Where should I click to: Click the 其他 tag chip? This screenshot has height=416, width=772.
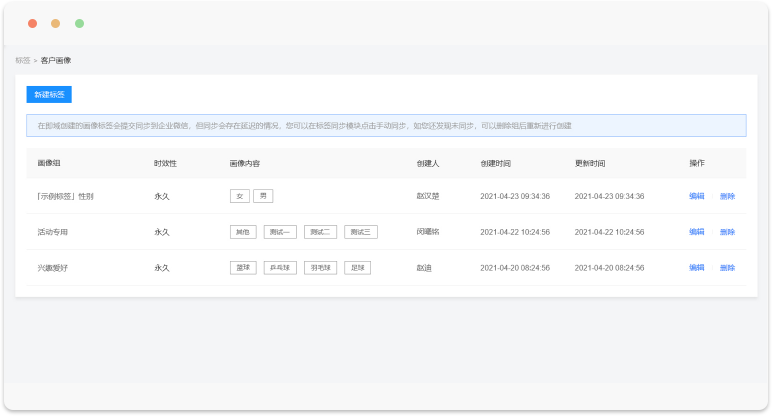(x=243, y=232)
